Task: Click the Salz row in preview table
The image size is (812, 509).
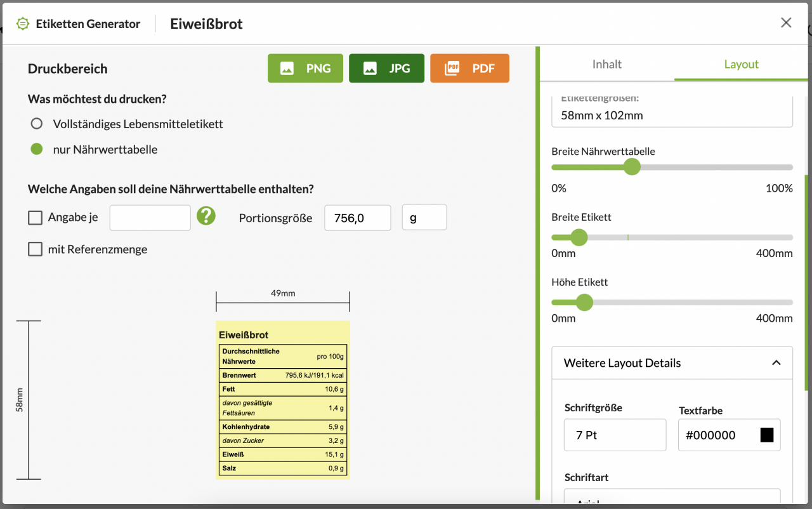Action: (283, 468)
